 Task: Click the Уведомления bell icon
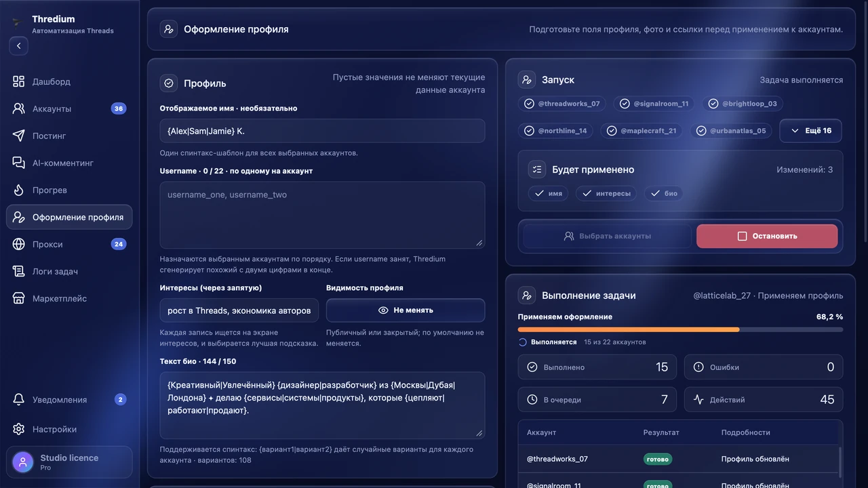pos(19,400)
